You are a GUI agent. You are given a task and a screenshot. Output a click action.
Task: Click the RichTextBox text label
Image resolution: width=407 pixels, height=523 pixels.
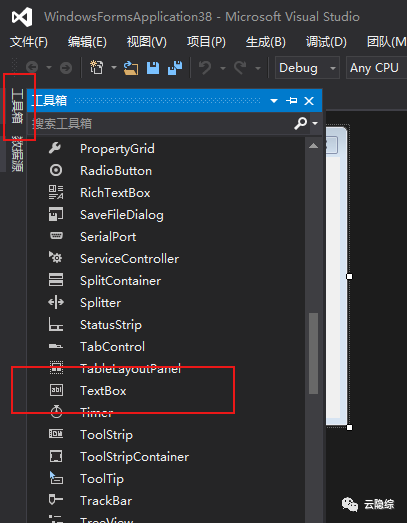pos(115,193)
